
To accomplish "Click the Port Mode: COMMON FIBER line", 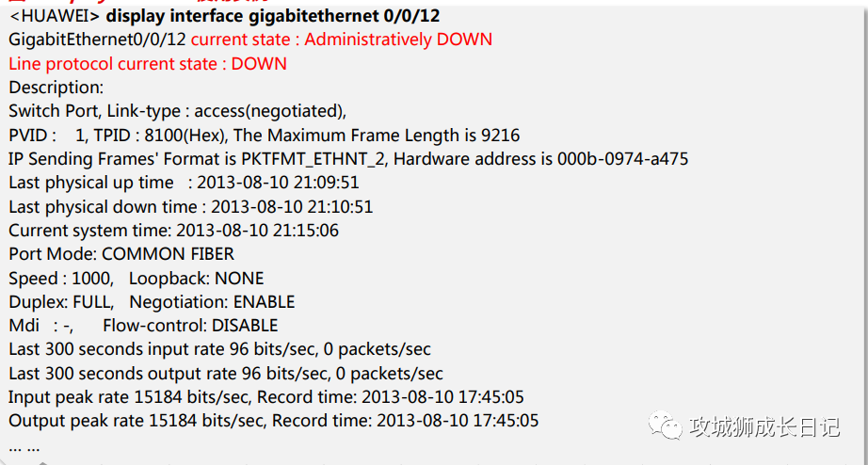I will coord(121,254).
